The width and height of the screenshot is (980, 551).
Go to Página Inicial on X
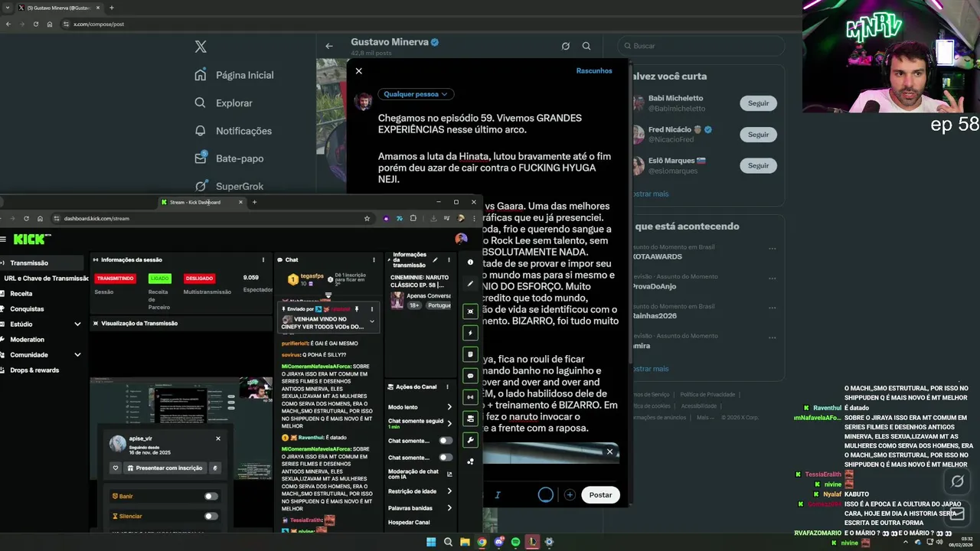click(x=234, y=75)
